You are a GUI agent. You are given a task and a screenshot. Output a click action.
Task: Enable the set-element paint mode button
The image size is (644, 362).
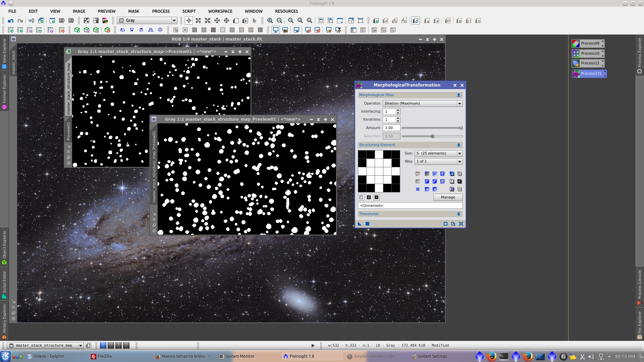click(x=361, y=197)
